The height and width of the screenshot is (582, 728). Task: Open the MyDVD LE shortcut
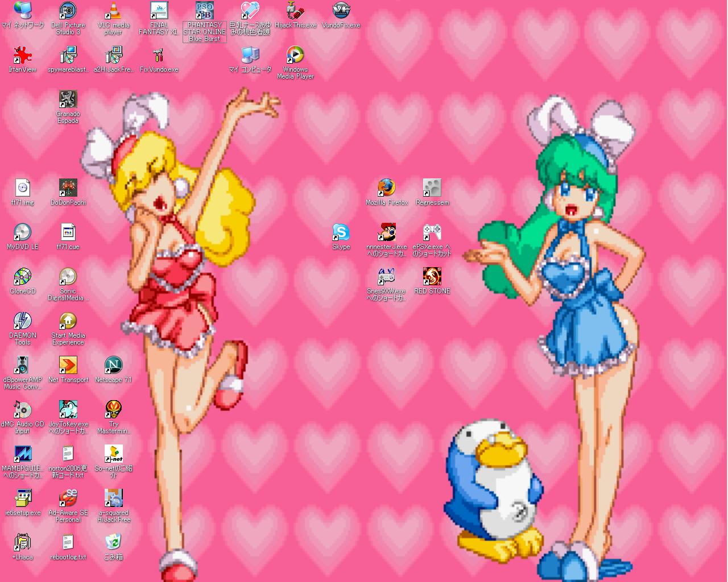[x=23, y=232]
